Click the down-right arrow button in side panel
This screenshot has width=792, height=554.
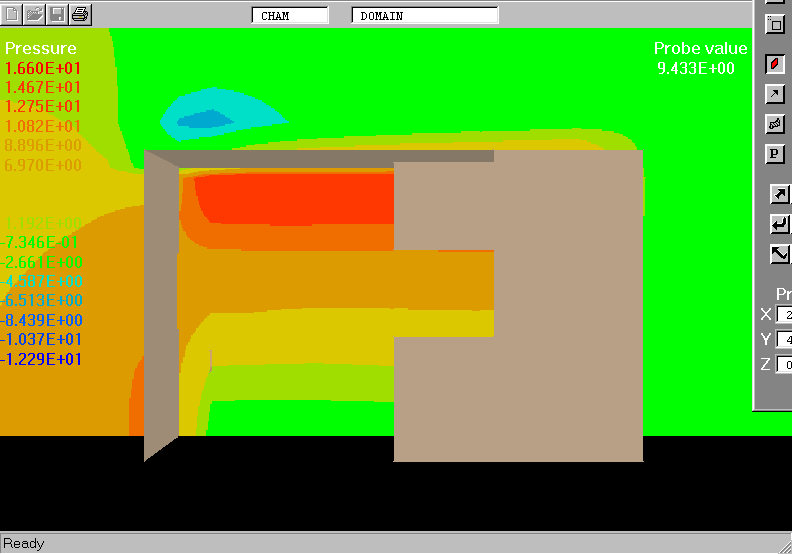click(780, 254)
